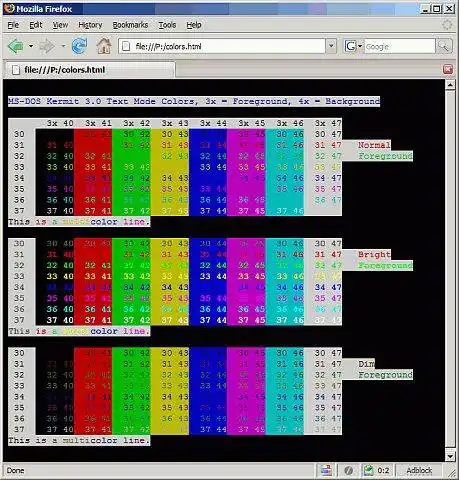This screenshot has height=480, width=459.
Task: Click 'Done' in the status bar
Action: (15, 471)
